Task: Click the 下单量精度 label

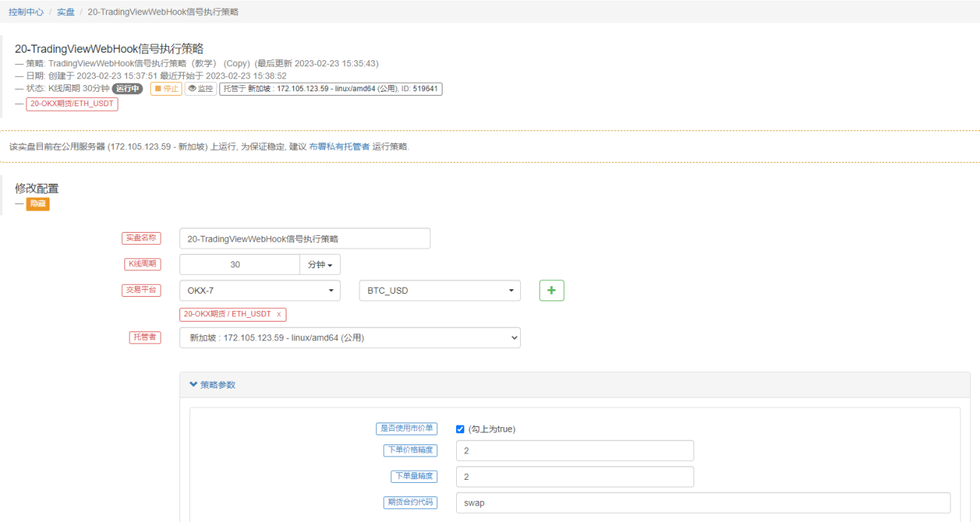Action: pyautogui.click(x=414, y=477)
